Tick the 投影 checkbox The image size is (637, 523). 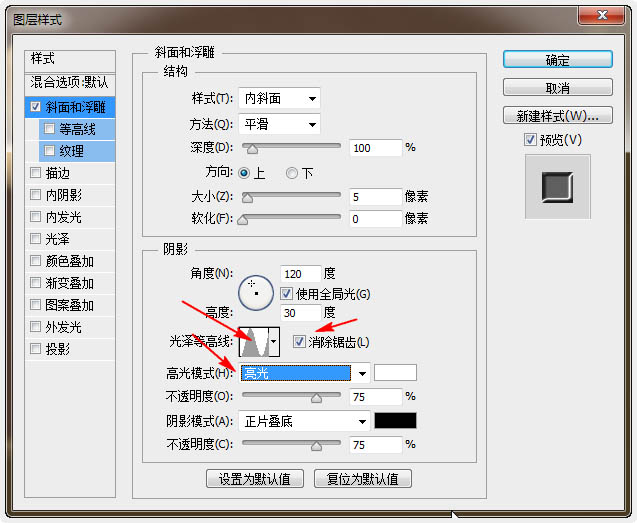pyautogui.click(x=35, y=348)
